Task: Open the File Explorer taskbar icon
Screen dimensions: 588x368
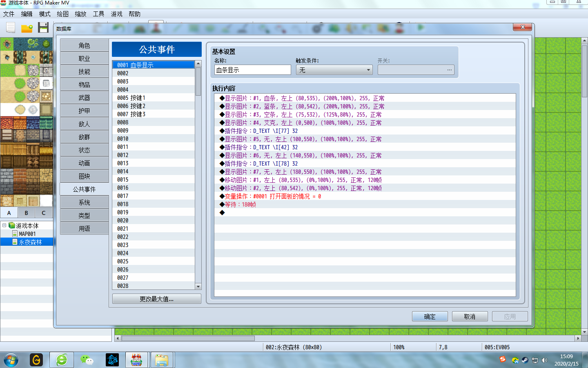Action: click(162, 360)
